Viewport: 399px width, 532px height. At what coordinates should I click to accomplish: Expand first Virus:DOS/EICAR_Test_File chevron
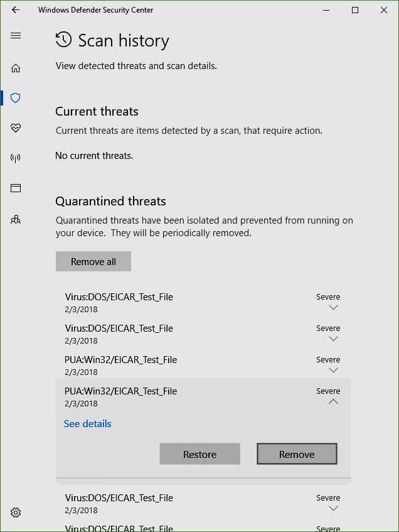click(333, 307)
